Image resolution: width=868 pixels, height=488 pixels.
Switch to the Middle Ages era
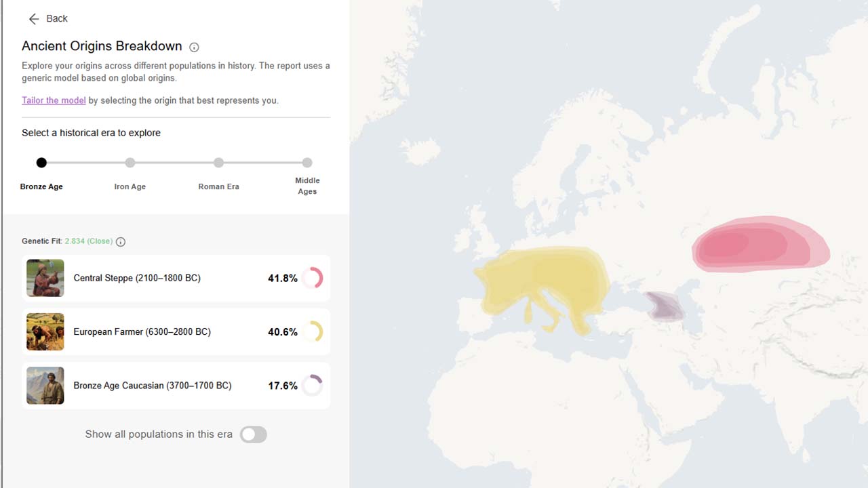[x=307, y=163]
